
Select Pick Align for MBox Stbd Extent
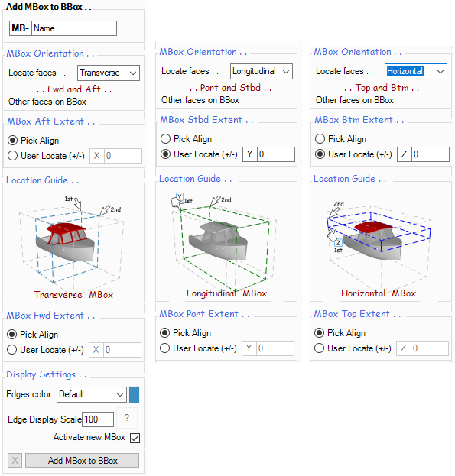point(165,139)
